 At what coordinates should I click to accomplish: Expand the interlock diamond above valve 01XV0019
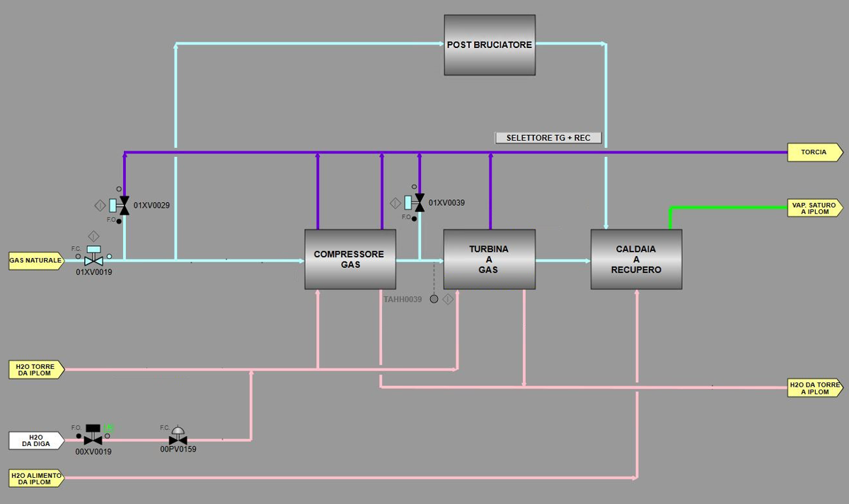94,236
